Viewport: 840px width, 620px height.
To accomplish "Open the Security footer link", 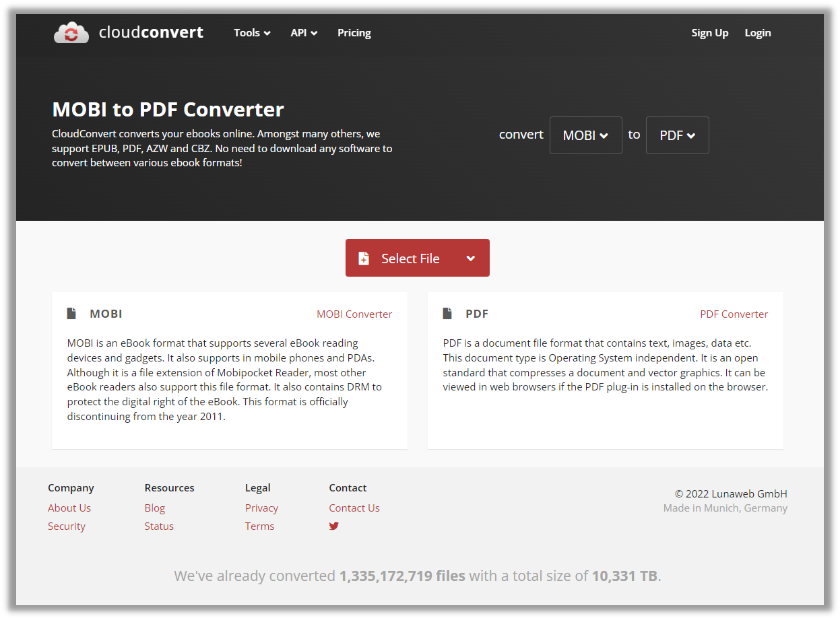I will 67,526.
